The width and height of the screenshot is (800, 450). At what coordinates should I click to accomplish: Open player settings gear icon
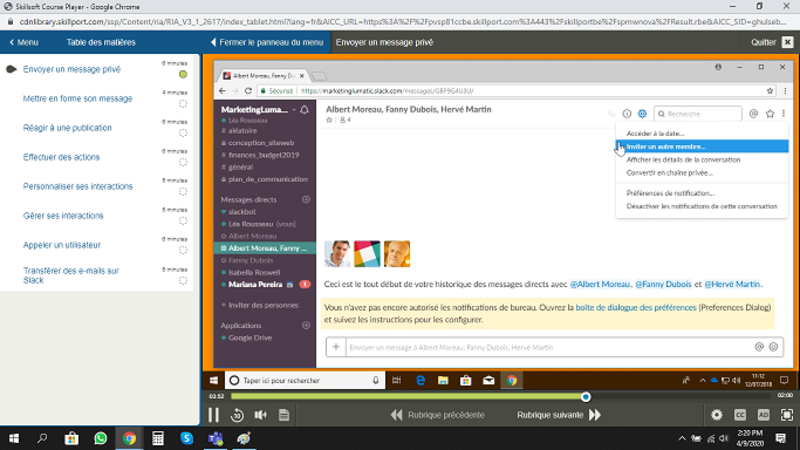pyautogui.click(x=717, y=415)
